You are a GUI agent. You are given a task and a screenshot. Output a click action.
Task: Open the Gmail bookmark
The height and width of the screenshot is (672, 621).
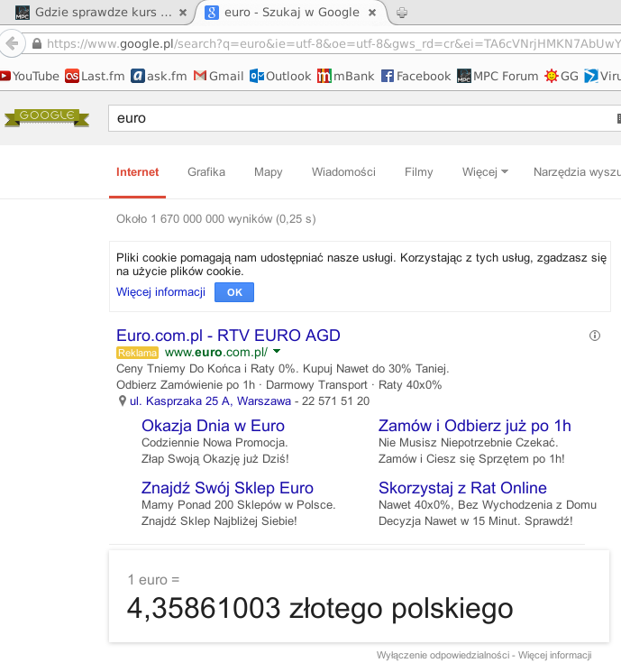218,77
